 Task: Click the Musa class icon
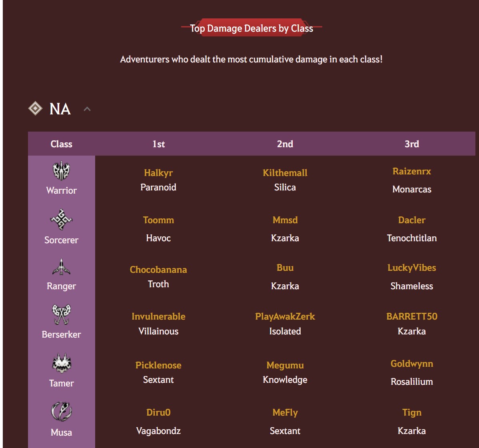[61, 413]
